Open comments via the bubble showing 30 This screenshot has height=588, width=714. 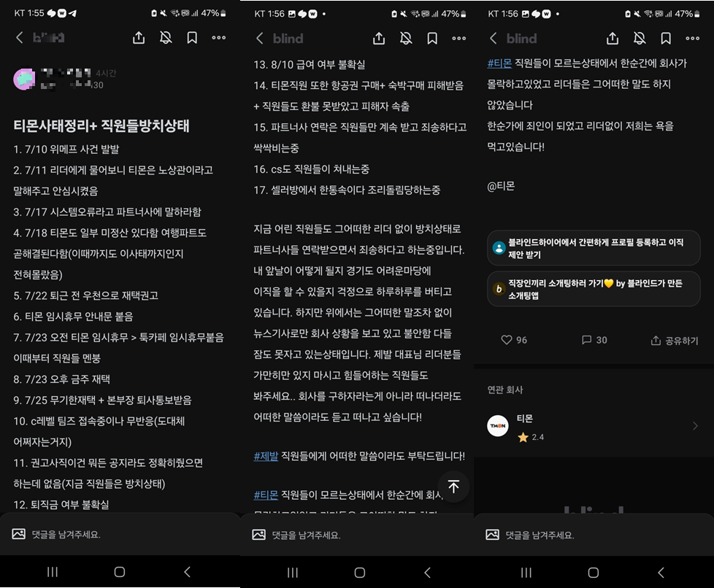tap(594, 340)
